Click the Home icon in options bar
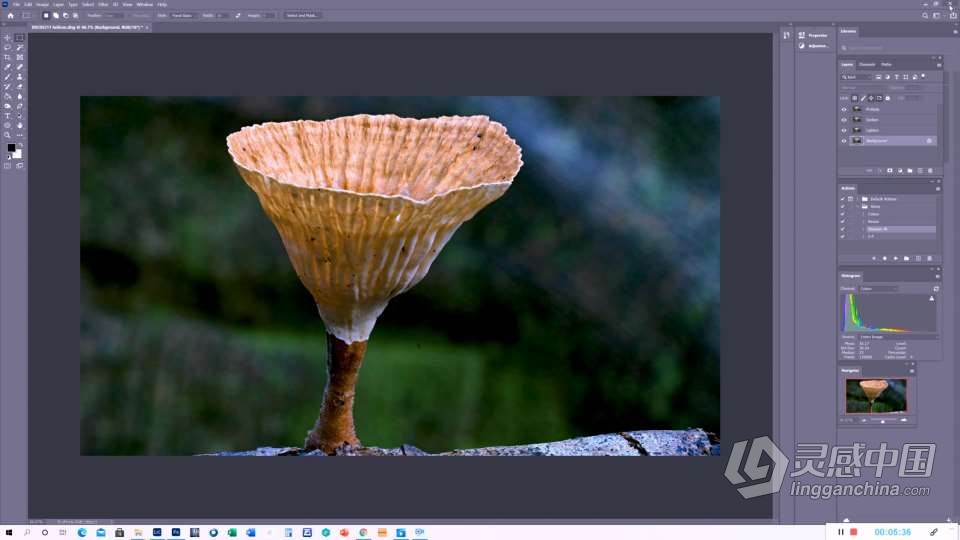The image size is (960, 540). [10, 15]
